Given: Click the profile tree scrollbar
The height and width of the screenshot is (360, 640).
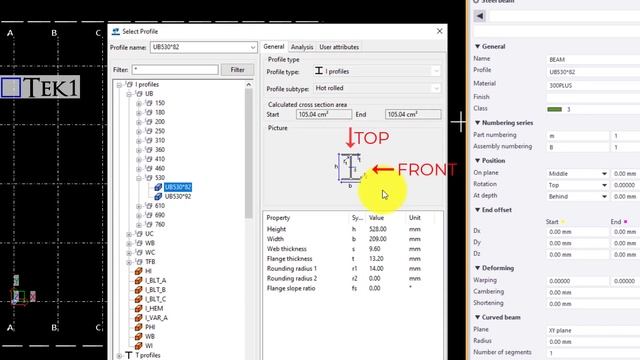Looking at the screenshot, I should (249, 153).
